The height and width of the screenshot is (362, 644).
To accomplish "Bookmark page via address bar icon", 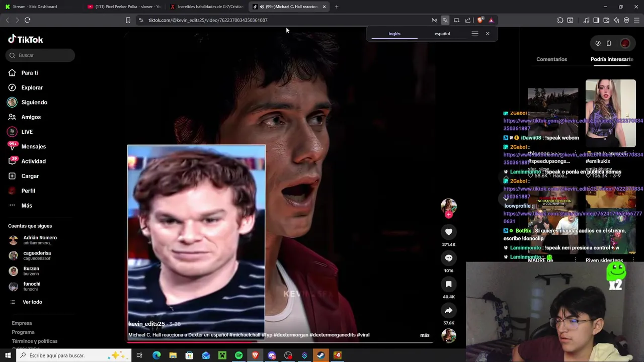I will click(128, 20).
